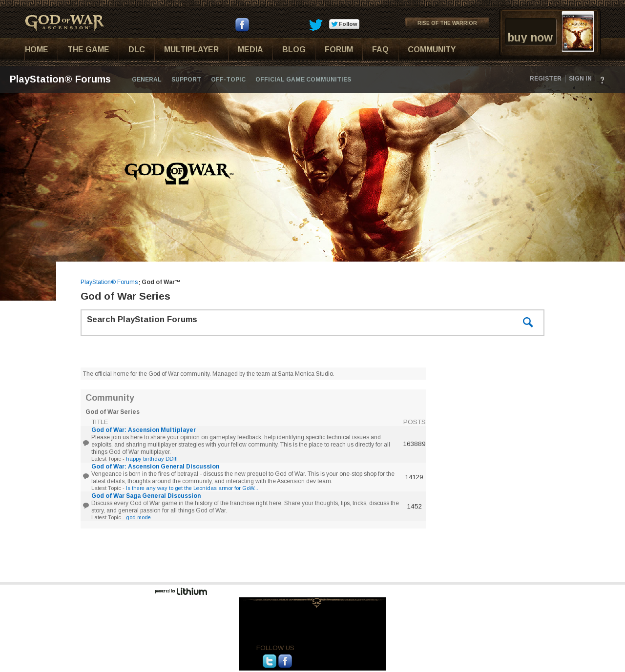Click the powered by Lithium logo
This screenshot has height=672, width=625.
pos(181,591)
